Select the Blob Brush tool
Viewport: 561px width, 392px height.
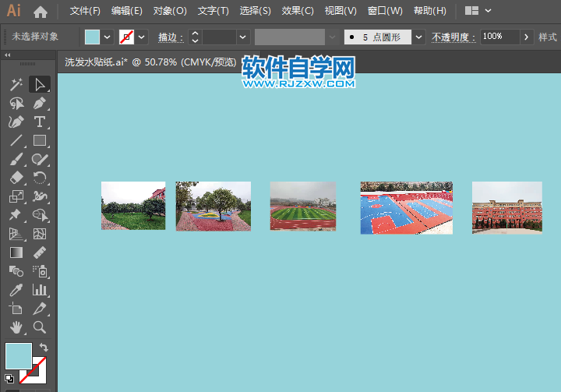pyautogui.click(x=40, y=159)
